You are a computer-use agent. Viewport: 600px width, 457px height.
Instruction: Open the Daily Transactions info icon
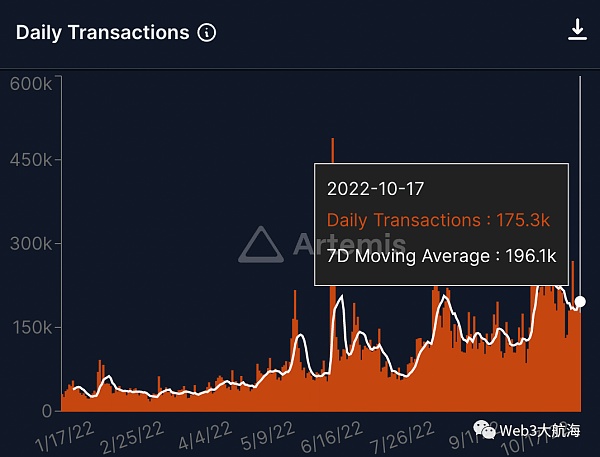pos(207,33)
